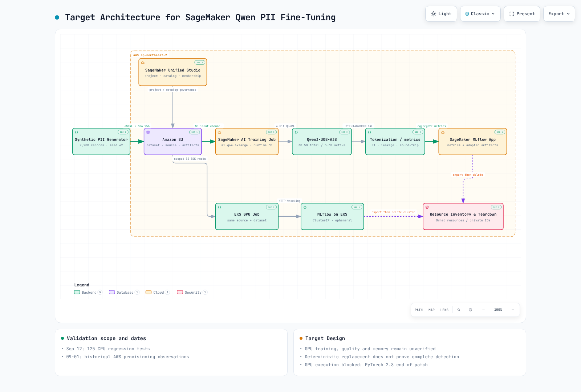Toggle the Security legend filter

coord(192,292)
